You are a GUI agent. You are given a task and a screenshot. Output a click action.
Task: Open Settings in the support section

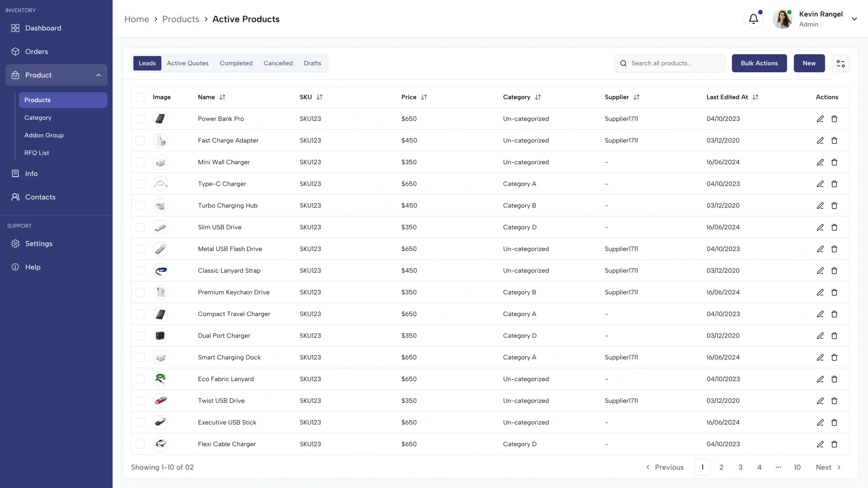tap(39, 244)
